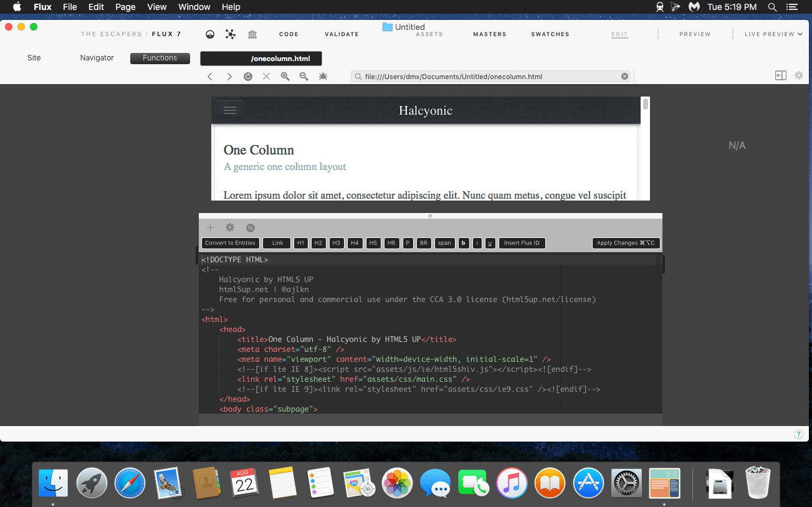Click the DOCTYPE HTML line in code editor

235,260
